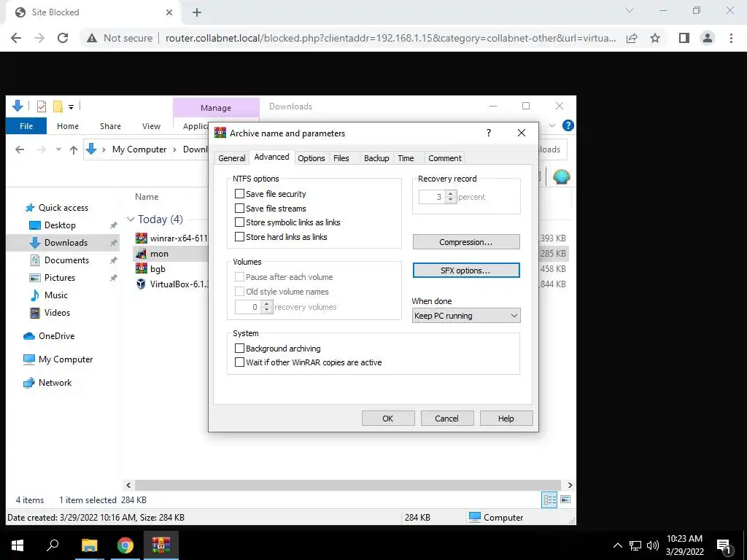Click the Chrome address bar URL
The image size is (747, 560).
(390, 38)
